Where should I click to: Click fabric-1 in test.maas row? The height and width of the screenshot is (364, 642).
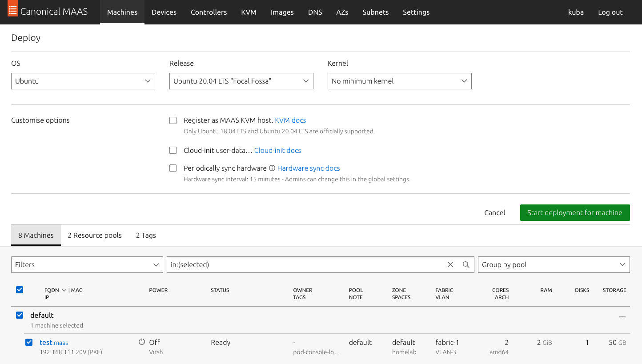(x=447, y=342)
